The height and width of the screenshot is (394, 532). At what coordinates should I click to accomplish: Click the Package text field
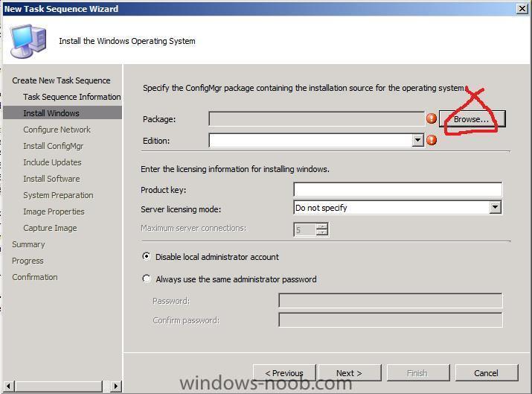[x=316, y=119]
